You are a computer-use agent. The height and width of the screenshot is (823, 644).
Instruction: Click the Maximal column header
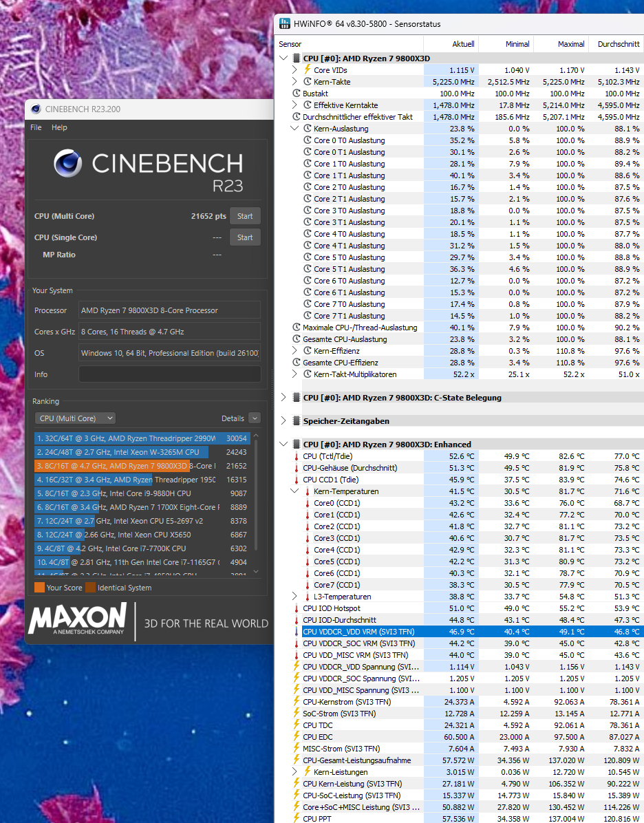561,44
